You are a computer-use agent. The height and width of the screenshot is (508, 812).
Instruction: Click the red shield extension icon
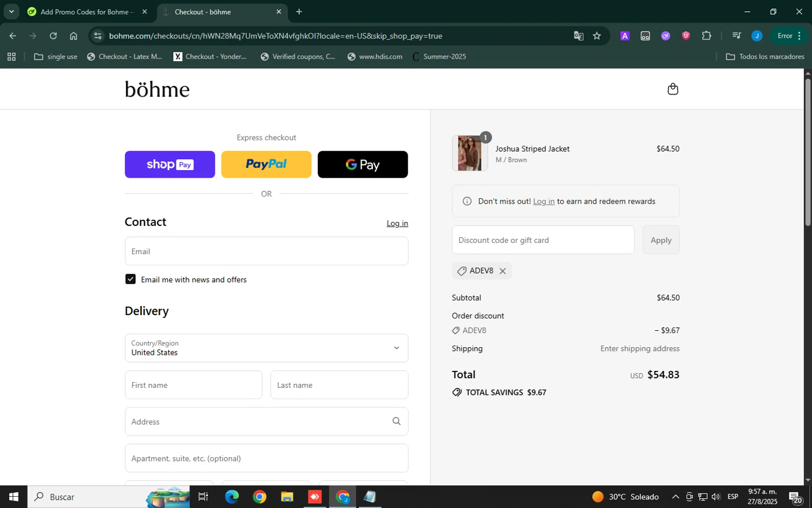click(686, 36)
